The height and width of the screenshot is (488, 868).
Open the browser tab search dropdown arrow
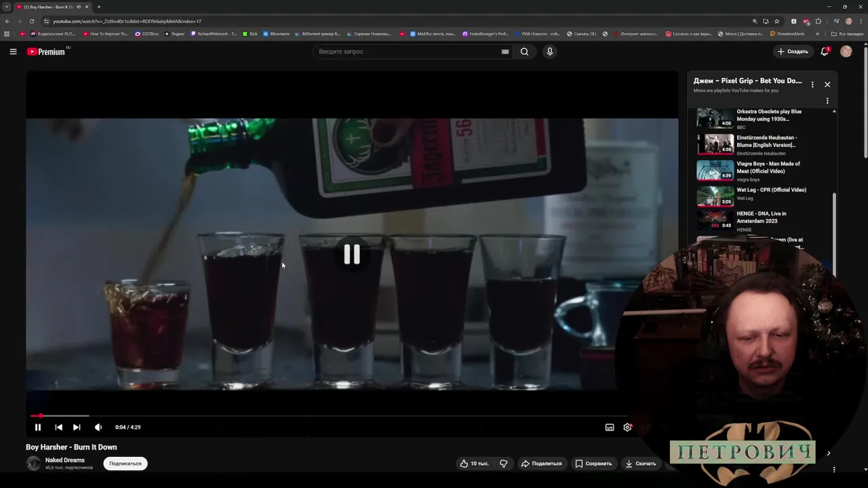click(7, 7)
